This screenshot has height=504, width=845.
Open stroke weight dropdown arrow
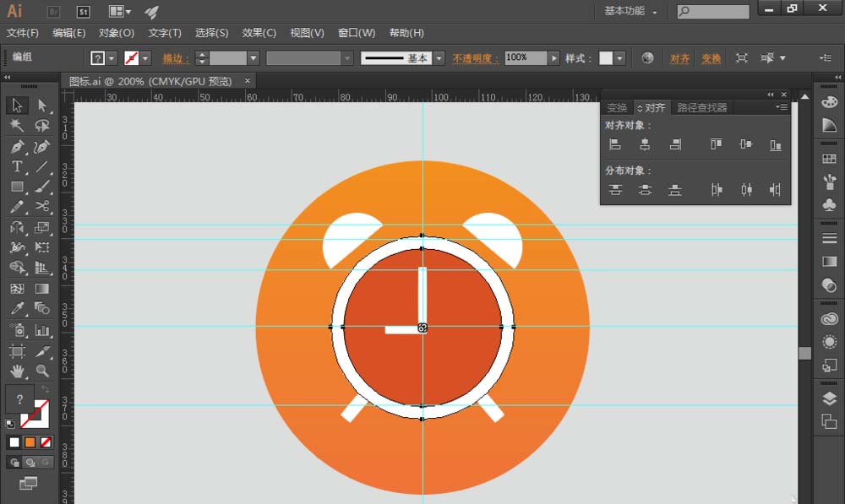[x=253, y=57]
